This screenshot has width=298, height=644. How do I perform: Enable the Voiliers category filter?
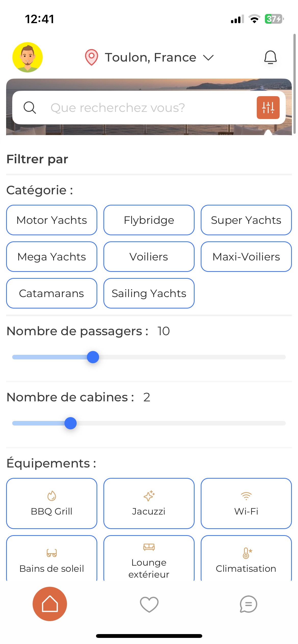coord(149,257)
